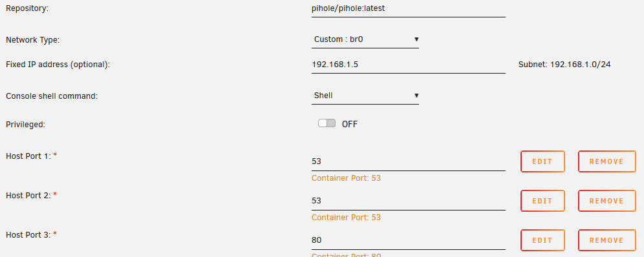Image resolution: width=644 pixels, height=257 pixels.
Task: Click the Host Port 2 value field
Action: tap(408, 201)
